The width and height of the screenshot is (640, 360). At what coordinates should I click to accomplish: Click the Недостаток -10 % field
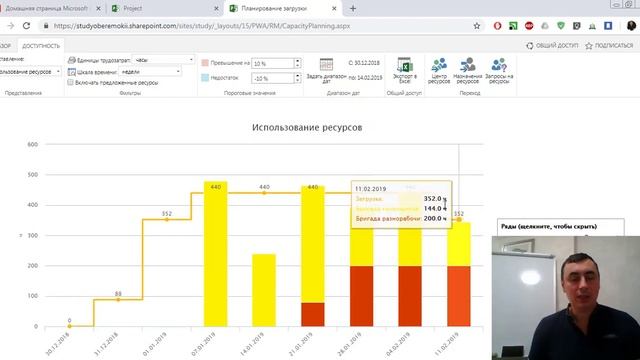[273, 78]
